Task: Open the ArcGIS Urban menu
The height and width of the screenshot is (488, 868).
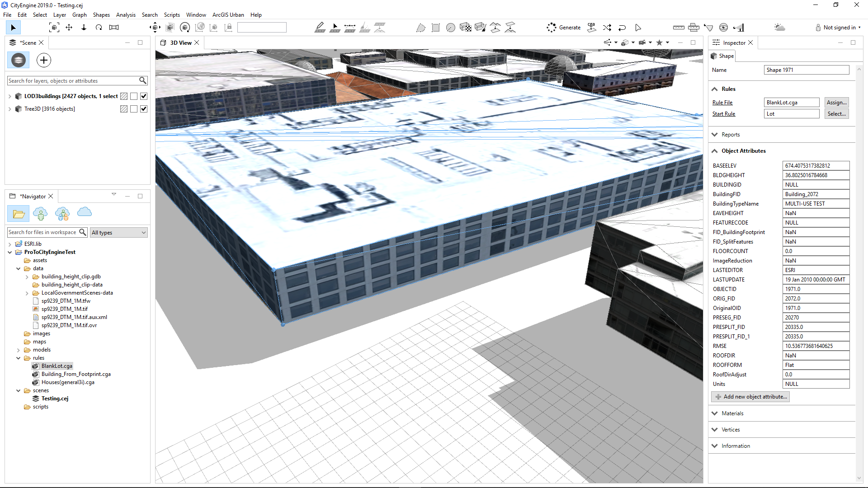Action: tap(228, 15)
